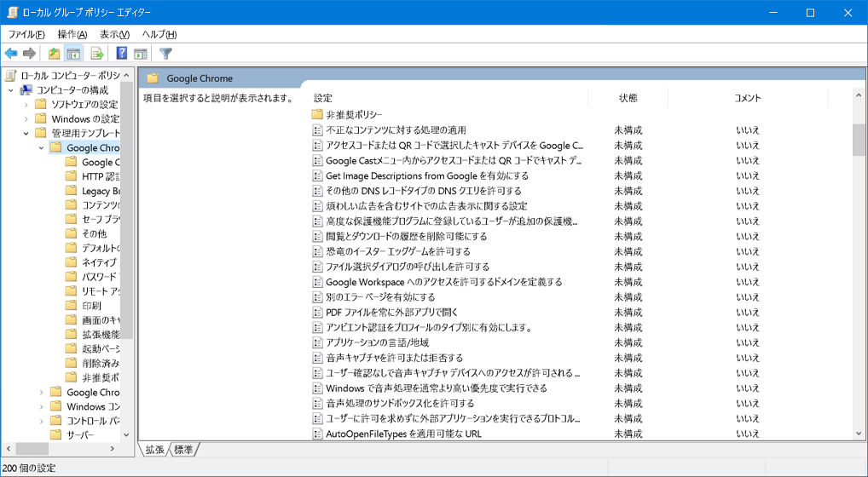The image size is (868, 477).
Task: Click the コメント column header
Action: (x=747, y=99)
